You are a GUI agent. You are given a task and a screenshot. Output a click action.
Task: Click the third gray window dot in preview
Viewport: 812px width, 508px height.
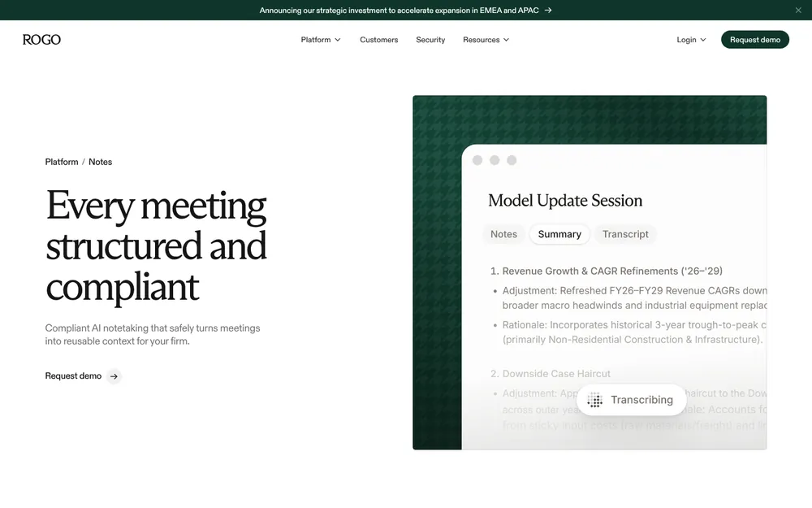pyautogui.click(x=512, y=160)
